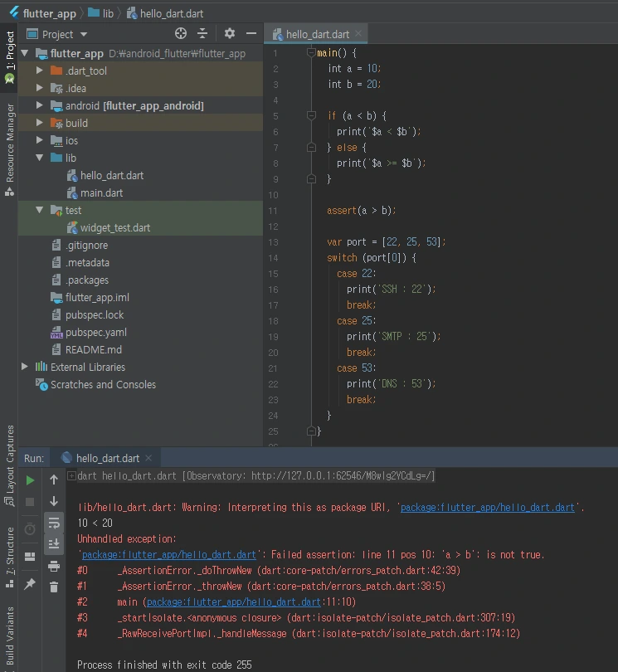This screenshot has height=672, width=618.
Task: Select pubspec.yaml file
Action: [96, 333]
